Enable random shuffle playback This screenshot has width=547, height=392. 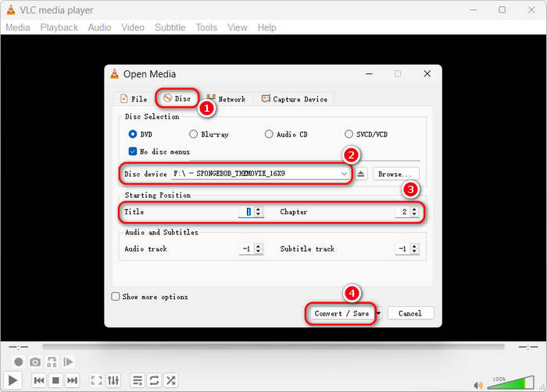coord(171,380)
